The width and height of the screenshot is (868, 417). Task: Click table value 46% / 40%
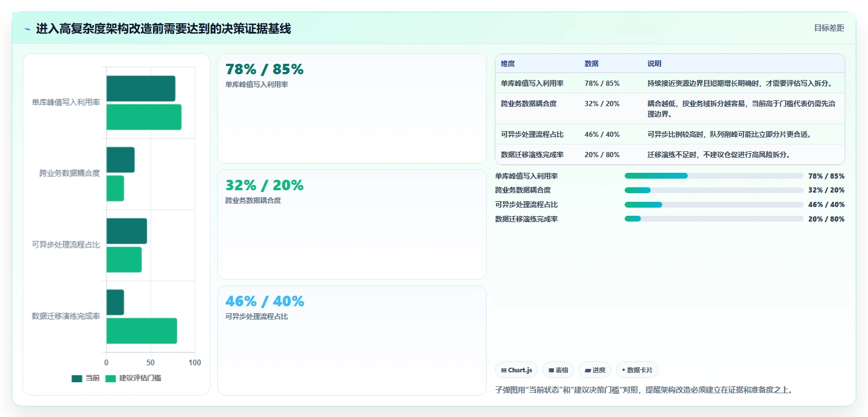602,135
